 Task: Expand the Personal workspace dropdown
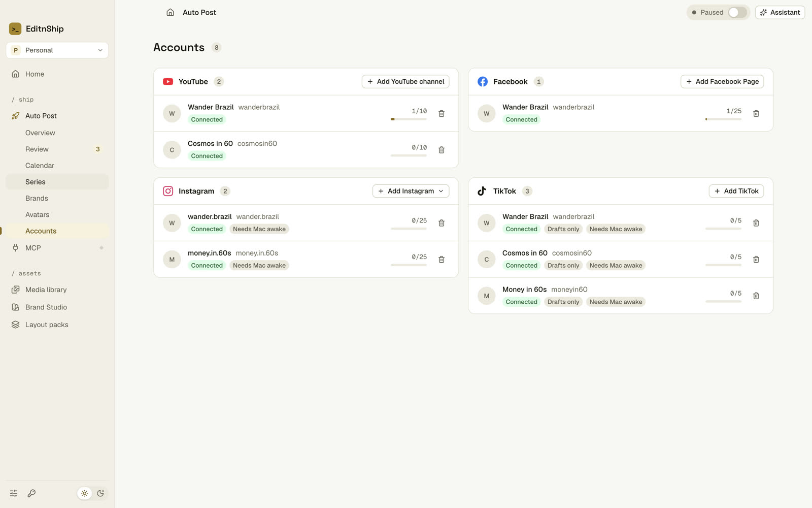coord(57,50)
